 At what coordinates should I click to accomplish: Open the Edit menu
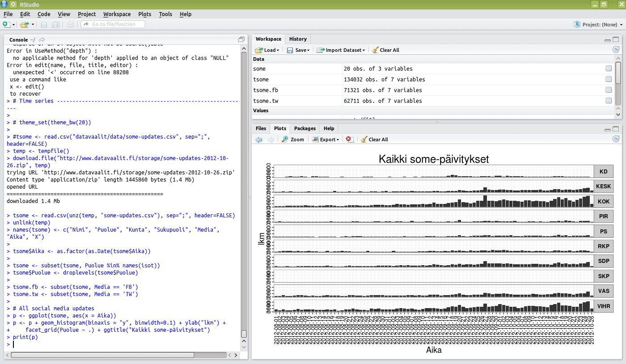click(x=25, y=14)
